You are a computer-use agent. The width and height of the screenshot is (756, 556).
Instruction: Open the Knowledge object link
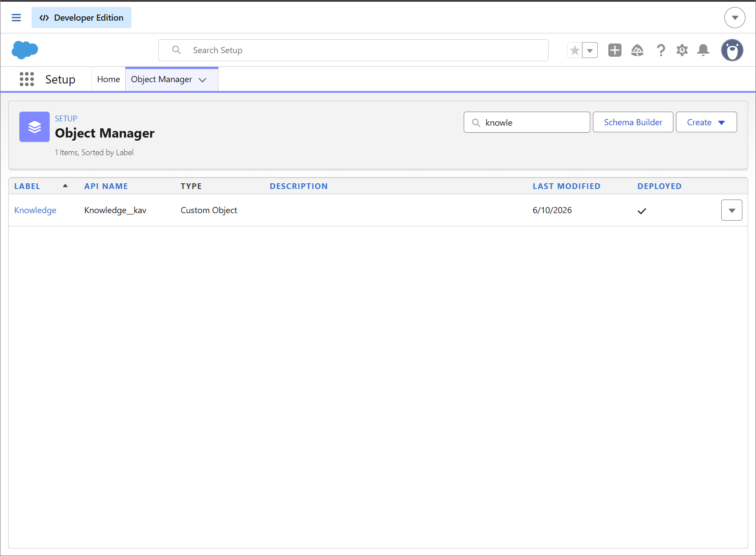tap(35, 210)
